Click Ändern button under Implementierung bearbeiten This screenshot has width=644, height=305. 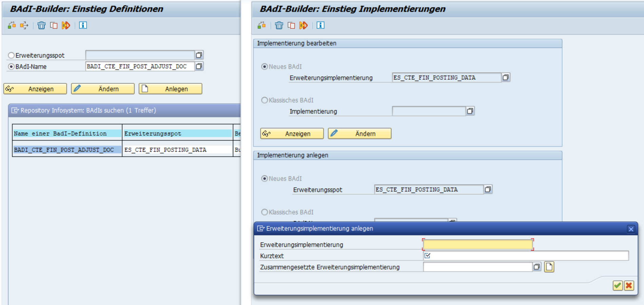point(359,134)
